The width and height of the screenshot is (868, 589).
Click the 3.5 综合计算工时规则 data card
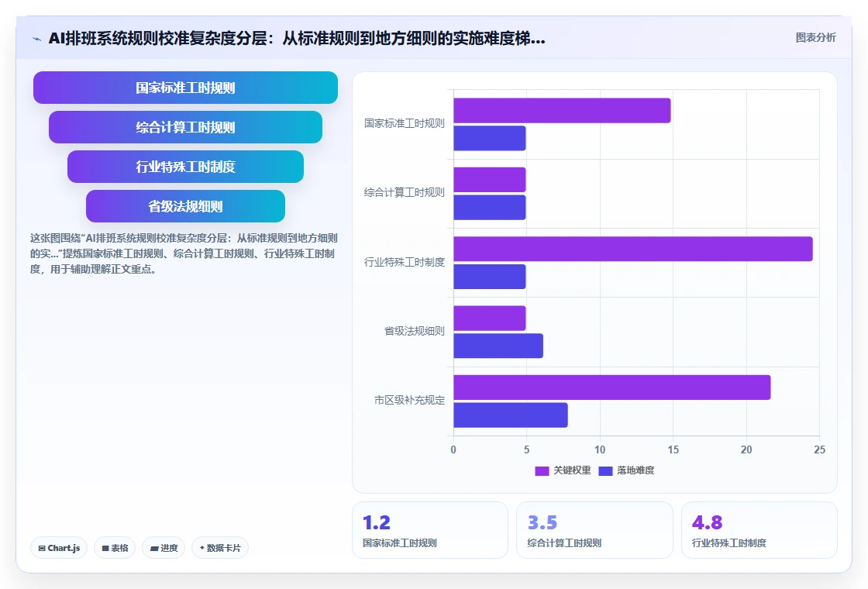click(x=594, y=530)
